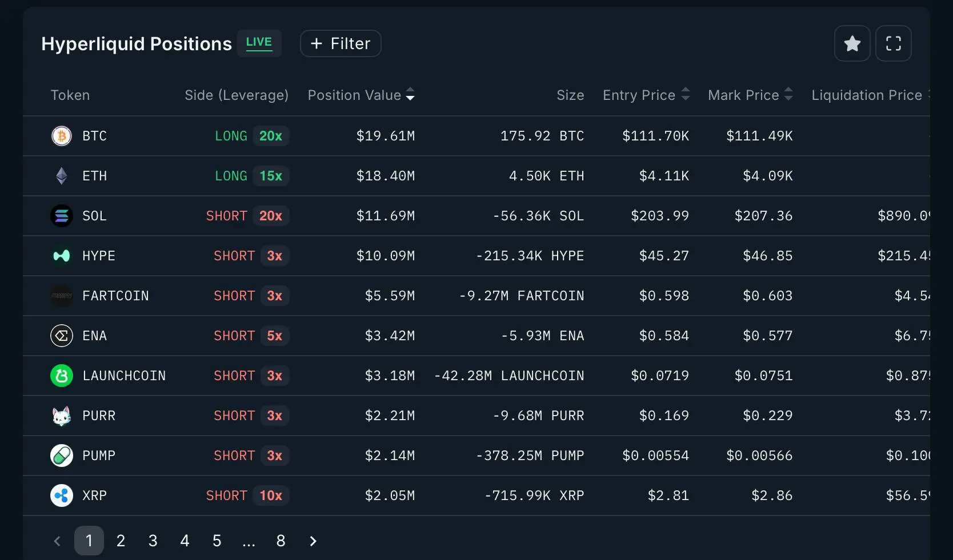This screenshot has height=560, width=953.
Task: Click the BTC token icon
Action: pyautogui.click(x=62, y=136)
